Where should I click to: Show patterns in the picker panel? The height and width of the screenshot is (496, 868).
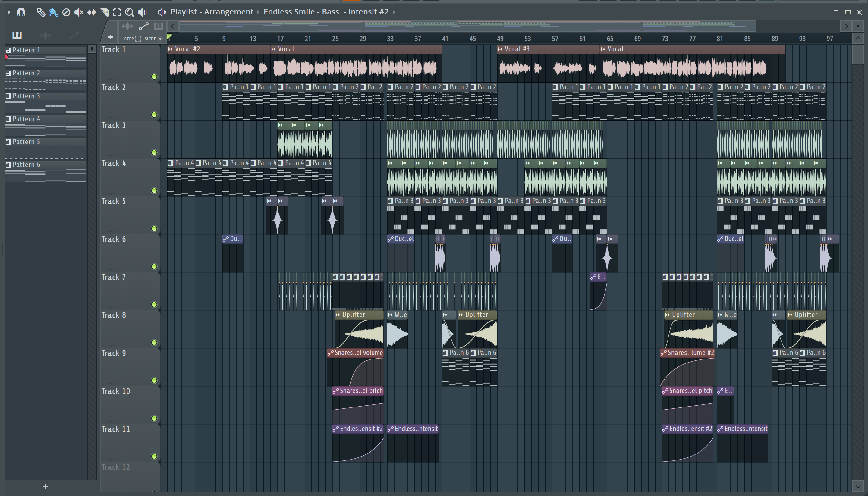pos(17,35)
